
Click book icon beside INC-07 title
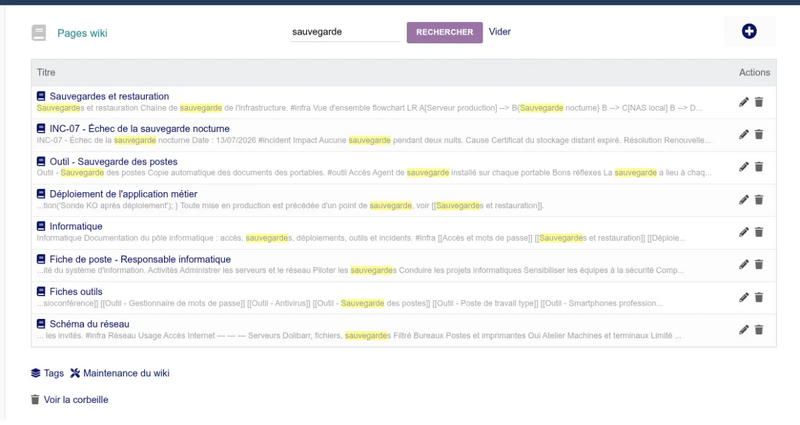tap(41, 129)
